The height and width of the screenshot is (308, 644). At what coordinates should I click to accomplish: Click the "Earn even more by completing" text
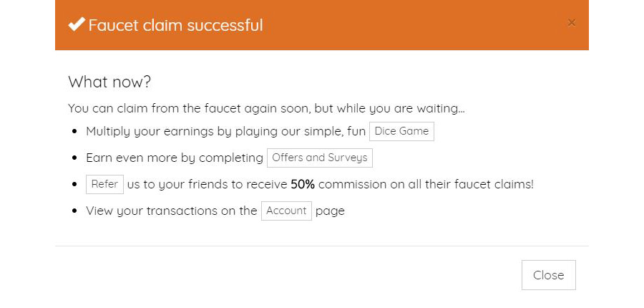pos(175,158)
